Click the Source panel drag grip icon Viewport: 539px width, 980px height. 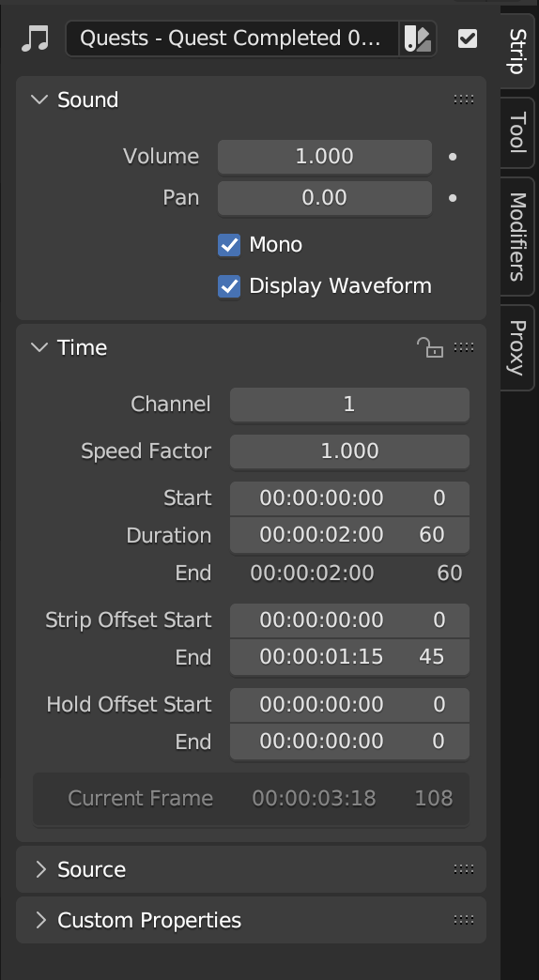click(x=463, y=868)
